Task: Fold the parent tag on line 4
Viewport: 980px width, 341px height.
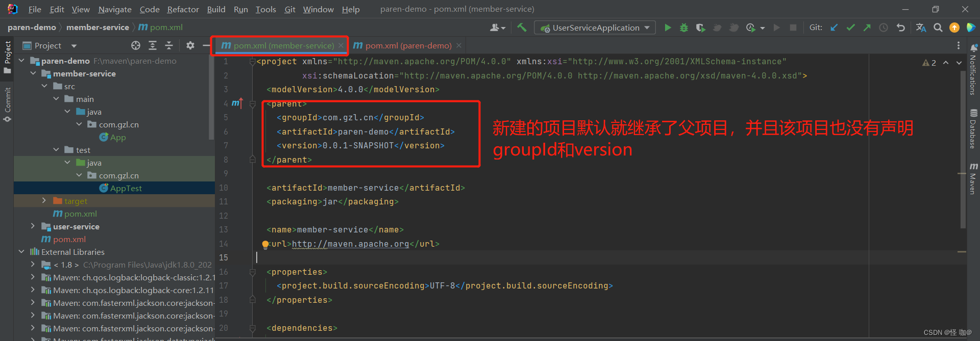Action: click(x=252, y=103)
